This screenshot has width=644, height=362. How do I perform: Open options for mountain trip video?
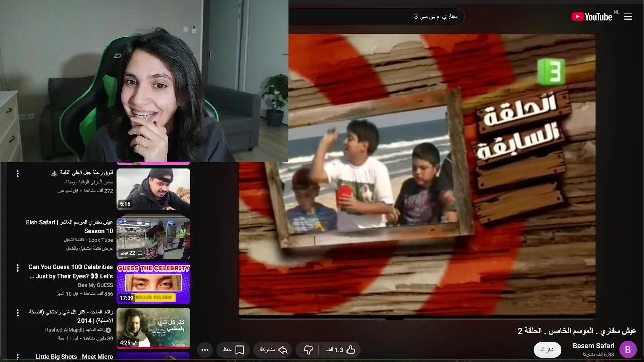pyautogui.click(x=18, y=174)
